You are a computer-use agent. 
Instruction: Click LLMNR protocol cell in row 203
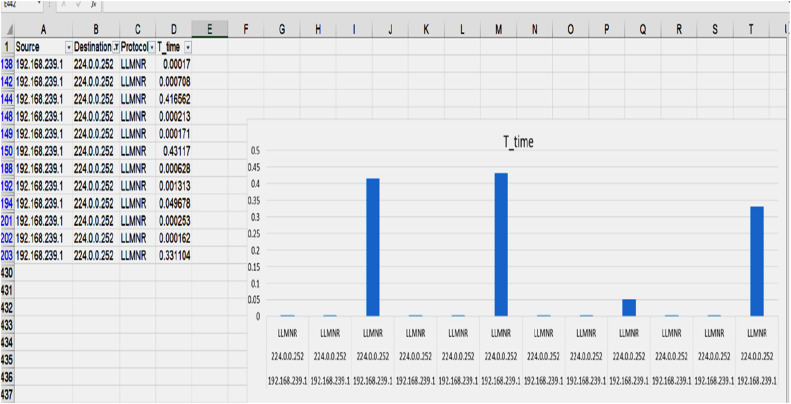coord(137,255)
